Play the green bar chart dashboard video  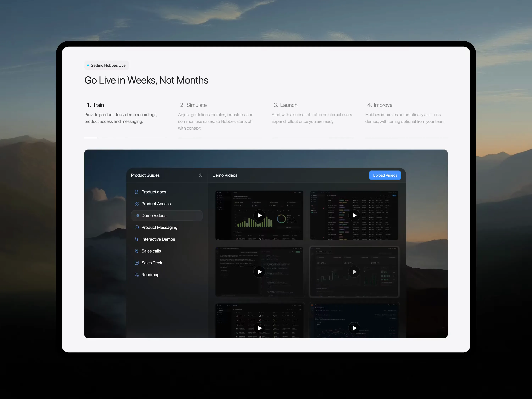[x=259, y=215]
